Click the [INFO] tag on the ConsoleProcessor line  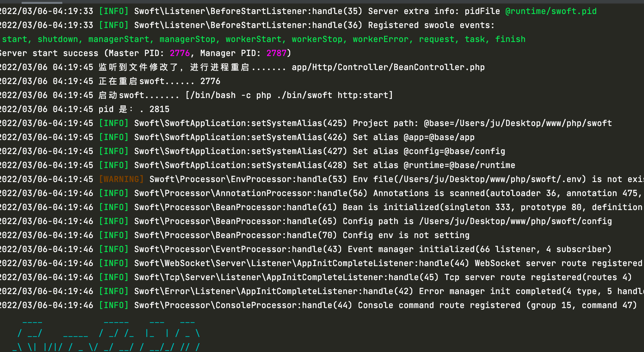pyautogui.click(x=114, y=305)
